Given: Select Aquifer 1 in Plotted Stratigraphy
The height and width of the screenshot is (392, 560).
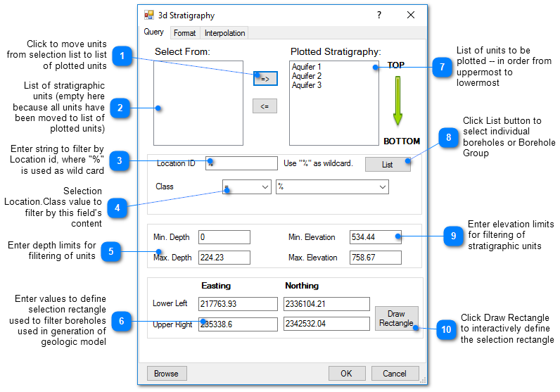Looking at the screenshot, I should point(307,68).
